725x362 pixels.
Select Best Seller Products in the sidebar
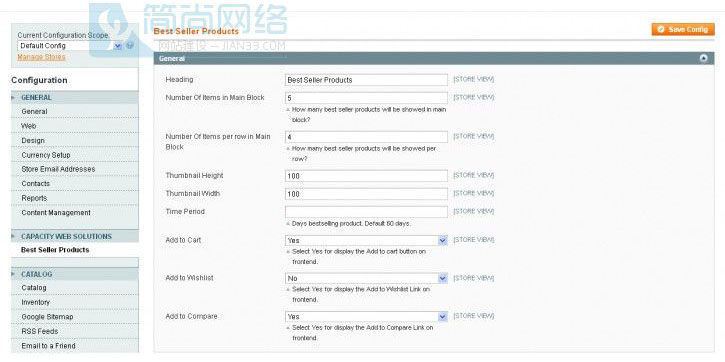(55, 250)
